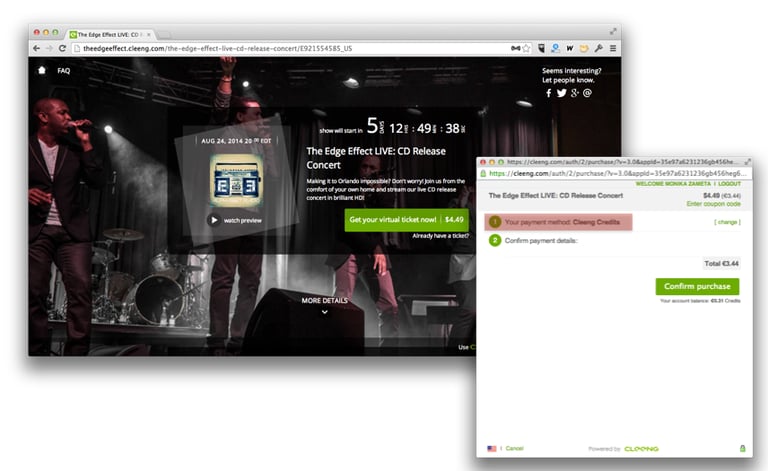768x471 pixels.
Task: Go to home via the house icon
Action: click(x=42, y=71)
